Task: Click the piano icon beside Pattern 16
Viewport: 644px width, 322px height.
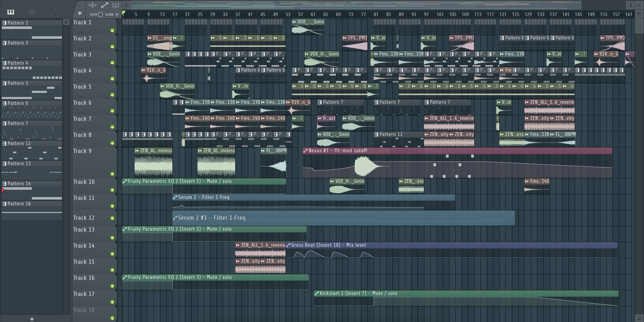Action: tap(4, 204)
